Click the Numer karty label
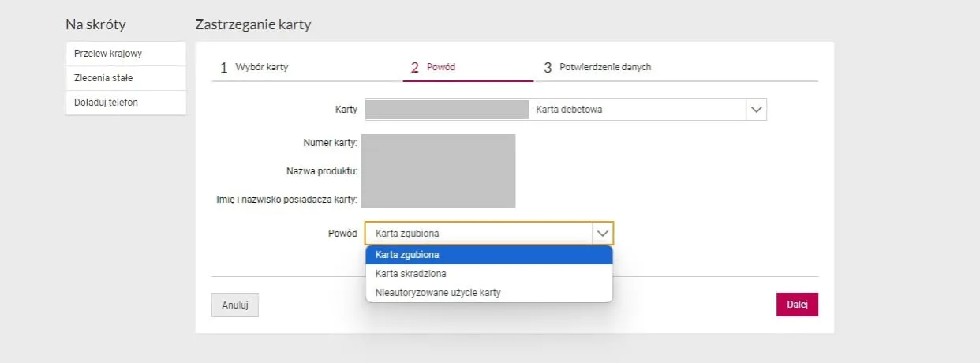 pyautogui.click(x=331, y=143)
